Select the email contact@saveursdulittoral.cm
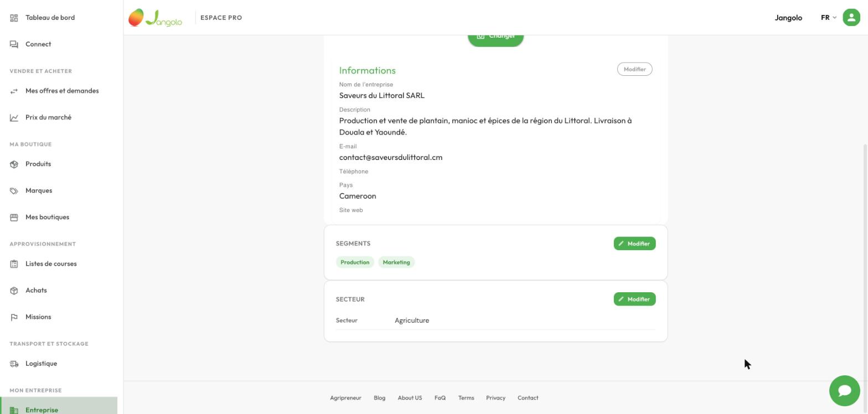This screenshot has width=868, height=414. pyautogui.click(x=391, y=158)
